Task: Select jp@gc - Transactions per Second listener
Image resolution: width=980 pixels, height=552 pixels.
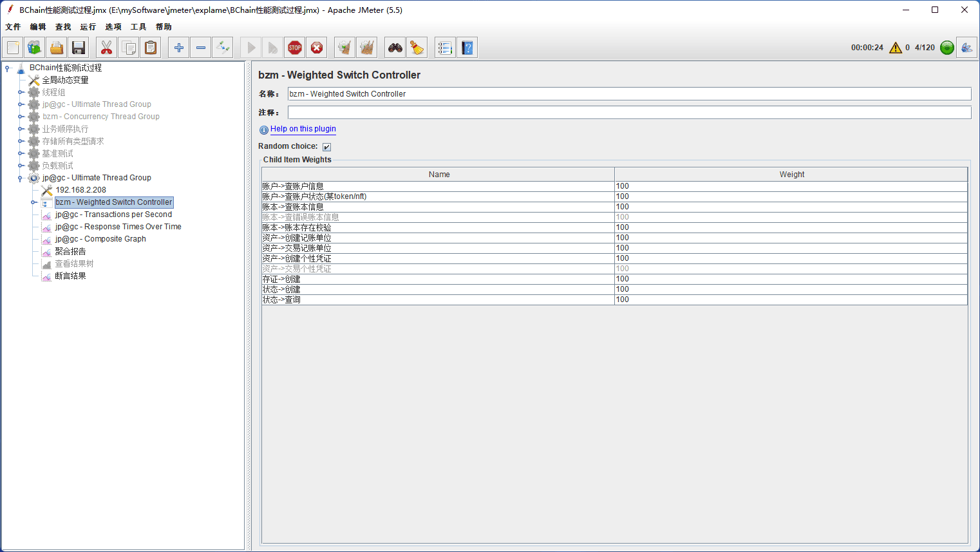Action: [x=113, y=214]
